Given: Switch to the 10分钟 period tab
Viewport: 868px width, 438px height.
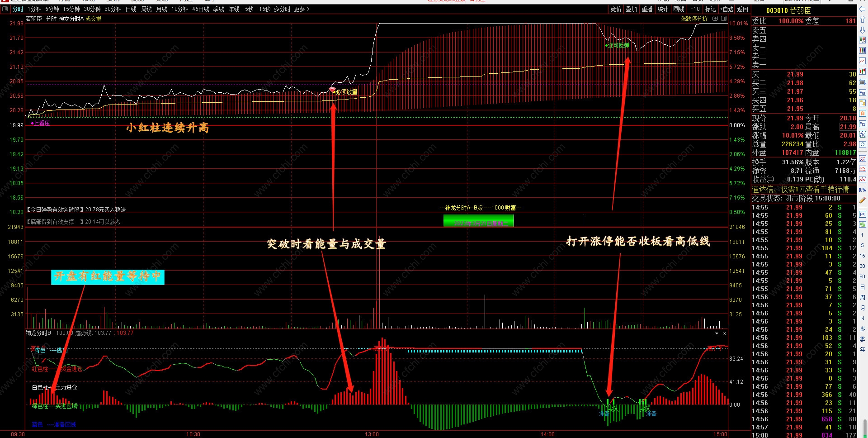Looking at the screenshot, I should point(180,9).
